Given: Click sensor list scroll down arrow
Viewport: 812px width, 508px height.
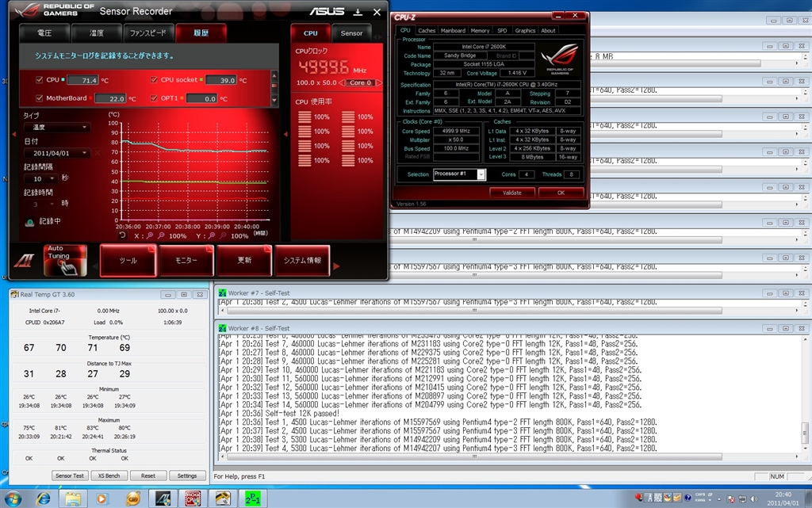Looking at the screenshot, I should point(274,101).
